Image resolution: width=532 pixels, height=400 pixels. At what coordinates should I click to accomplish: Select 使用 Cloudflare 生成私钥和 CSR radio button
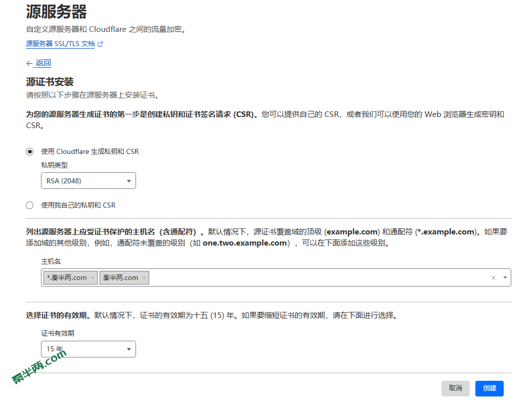coord(30,151)
